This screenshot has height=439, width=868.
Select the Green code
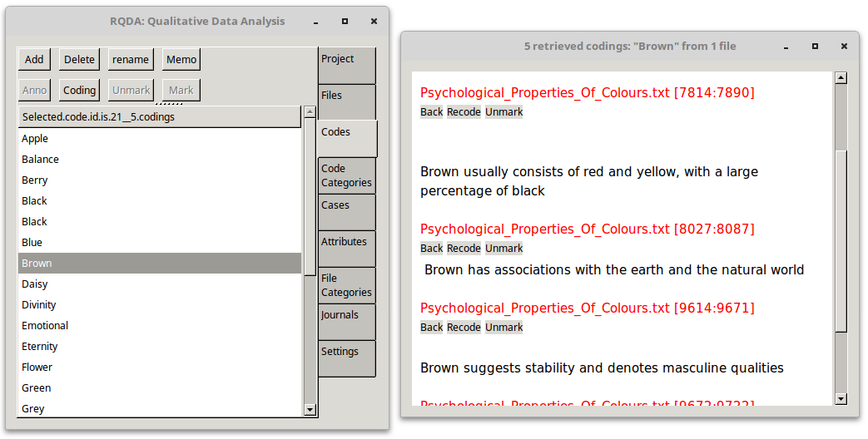160,388
